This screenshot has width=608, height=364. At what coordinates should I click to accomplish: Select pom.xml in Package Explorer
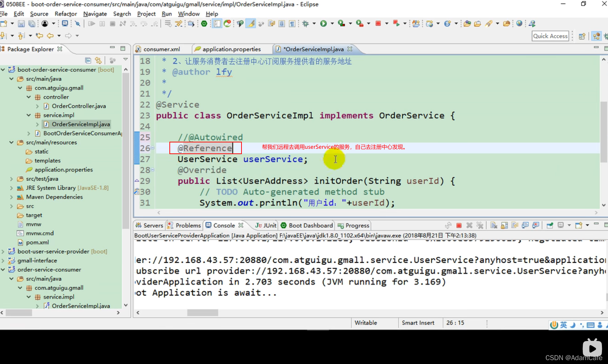point(37,243)
